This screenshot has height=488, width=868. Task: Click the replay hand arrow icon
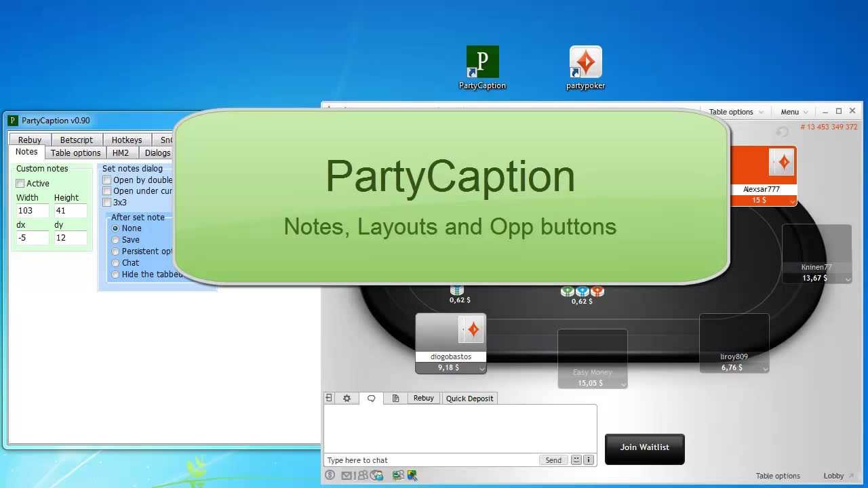(x=782, y=131)
